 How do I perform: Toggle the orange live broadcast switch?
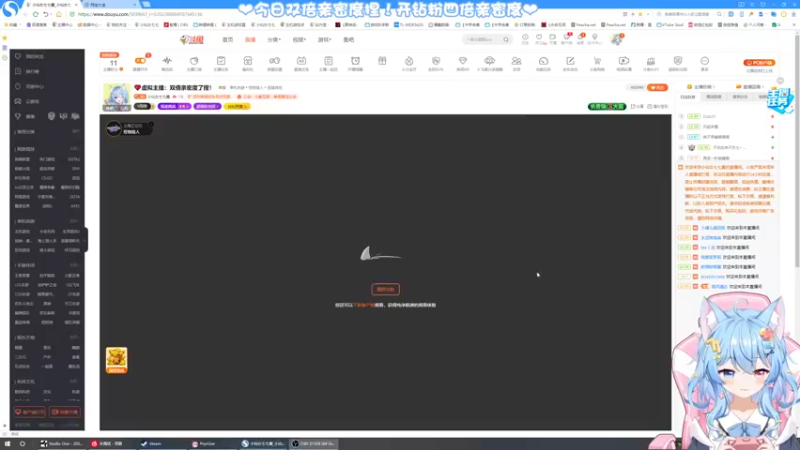coord(140,61)
